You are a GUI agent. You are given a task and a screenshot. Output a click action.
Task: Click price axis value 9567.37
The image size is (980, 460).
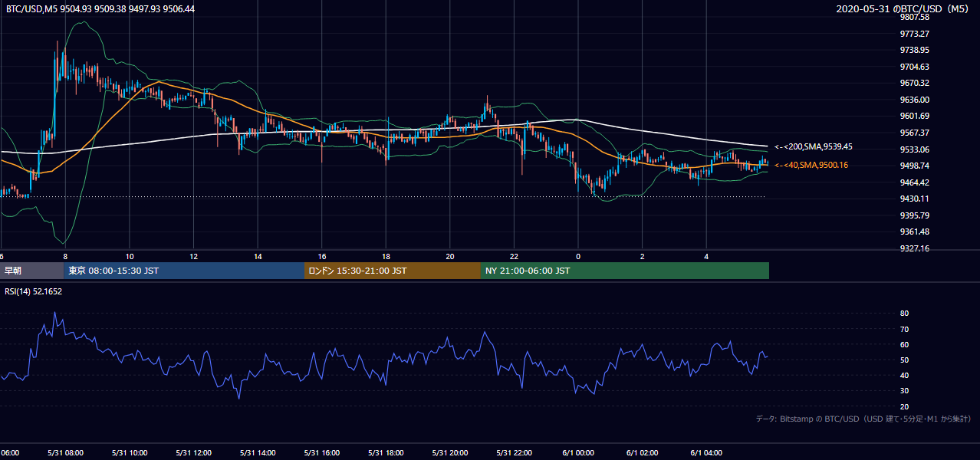915,133
